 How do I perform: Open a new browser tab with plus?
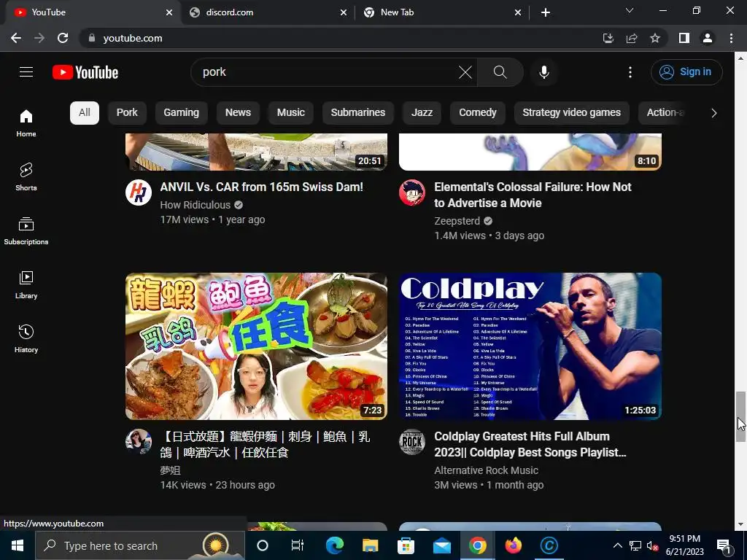[x=546, y=12]
